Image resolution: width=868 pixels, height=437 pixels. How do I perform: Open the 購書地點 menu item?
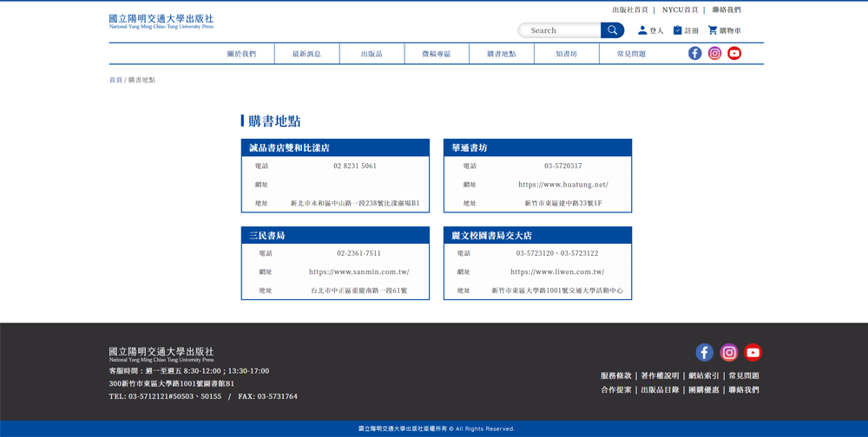502,54
